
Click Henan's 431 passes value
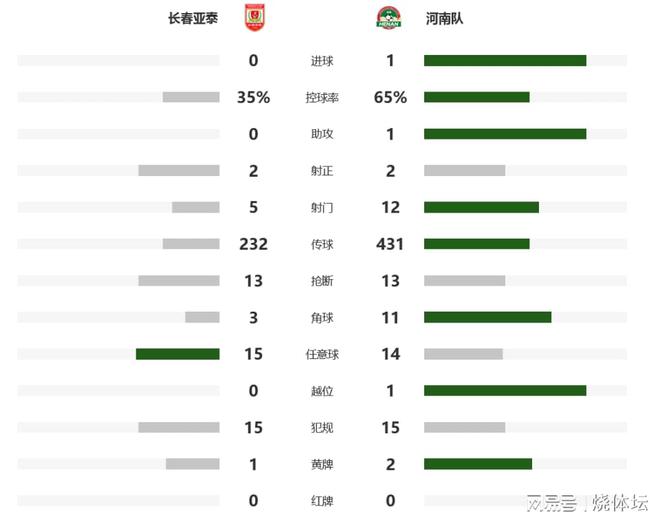(390, 244)
